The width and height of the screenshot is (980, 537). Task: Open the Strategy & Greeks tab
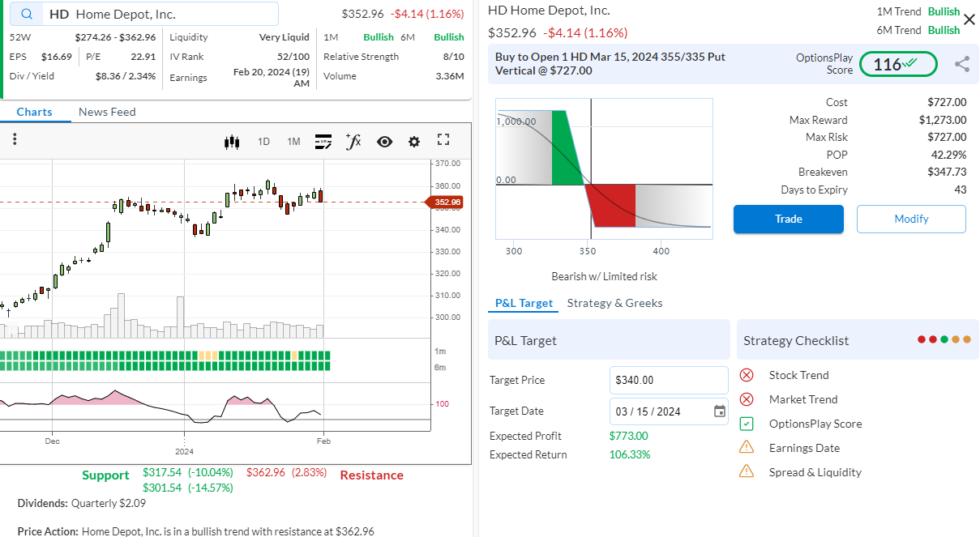pos(615,303)
